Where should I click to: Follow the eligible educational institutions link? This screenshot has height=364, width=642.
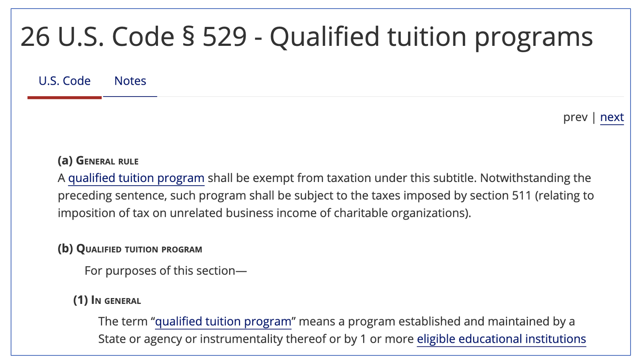(x=501, y=339)
